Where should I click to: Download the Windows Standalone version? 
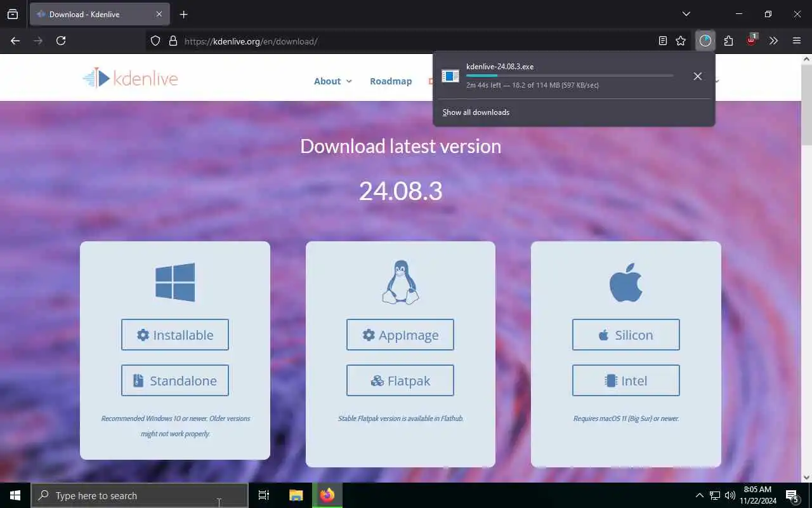(x=175, y=380)
